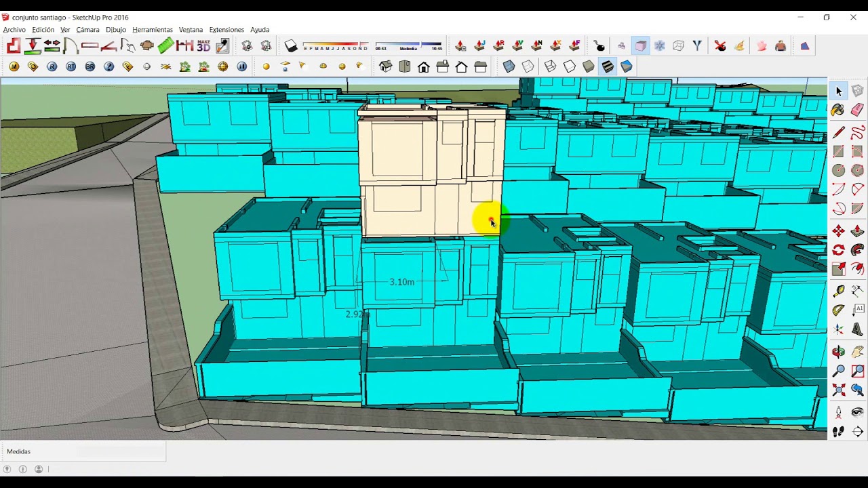Activate the Text label tool

coord(858,310)
